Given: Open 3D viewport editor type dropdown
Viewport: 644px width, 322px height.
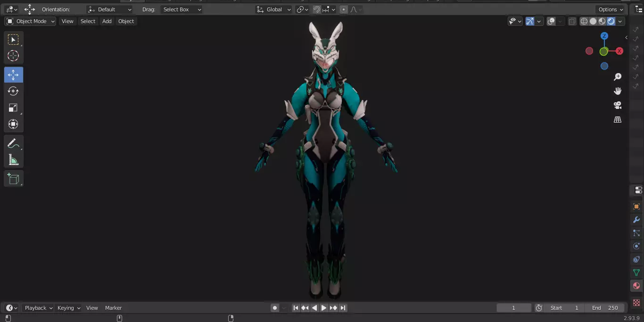Looking at the screenshot, I should 12,9.
